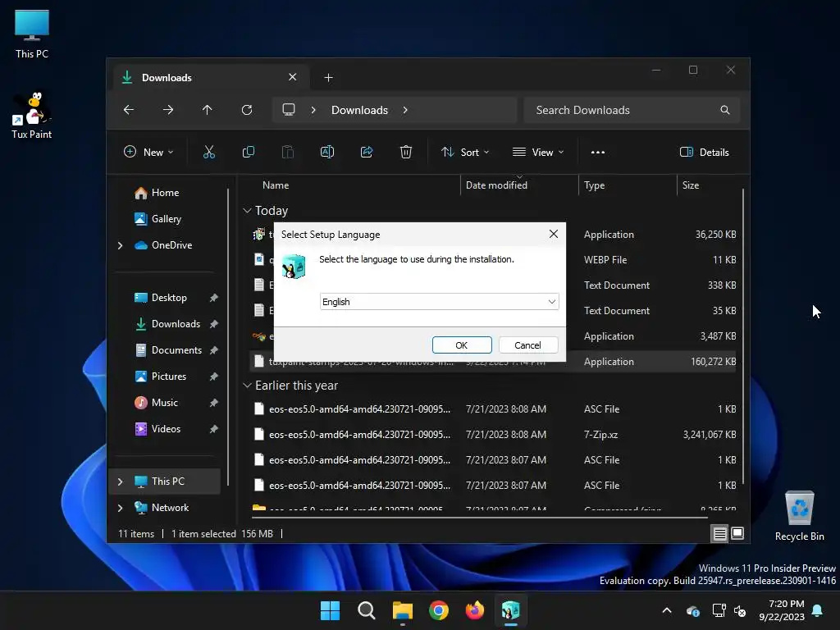The width and height of the screenshot is (840, 630).
Task: Open the View dropdown menu
Action: click(x=538, y=152)
